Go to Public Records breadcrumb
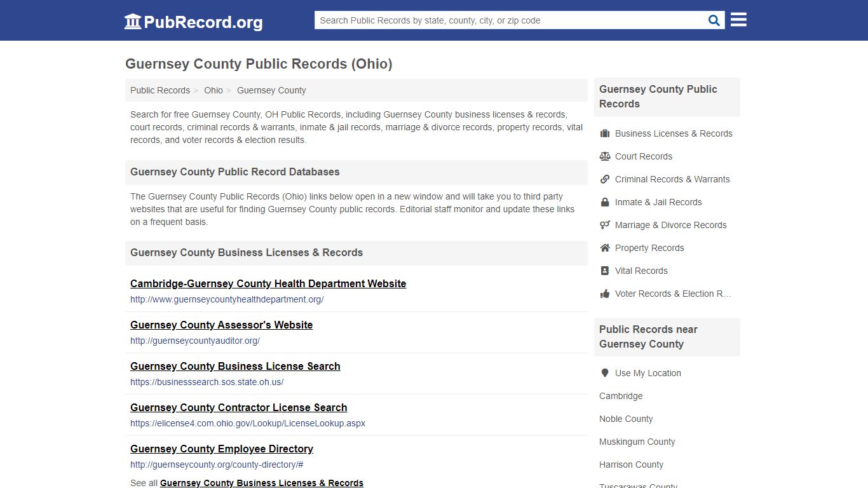 pos(160,90)
